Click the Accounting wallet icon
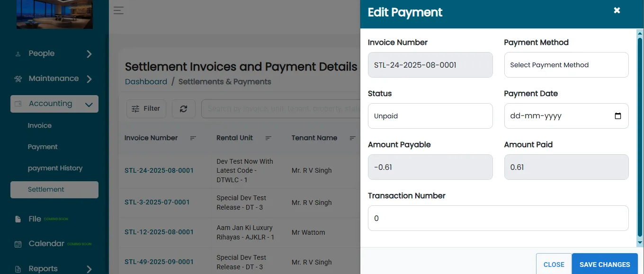Viewport: 644px width, 274px height. click(18, 104)
